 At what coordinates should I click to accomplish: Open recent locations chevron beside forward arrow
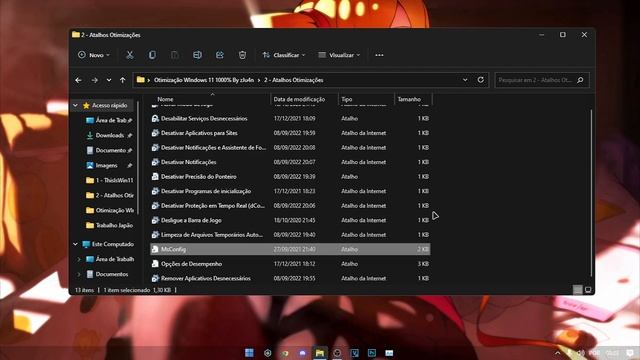[109, 80]
